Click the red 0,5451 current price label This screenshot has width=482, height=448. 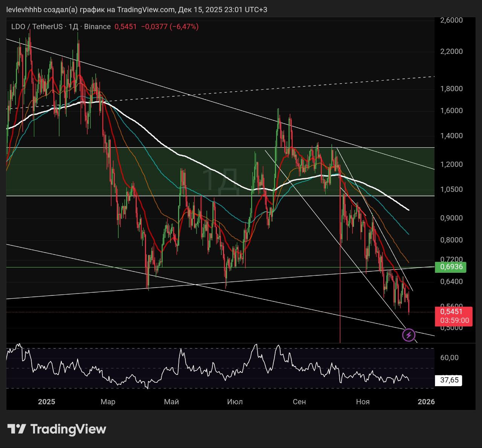(x=453, y=312)
